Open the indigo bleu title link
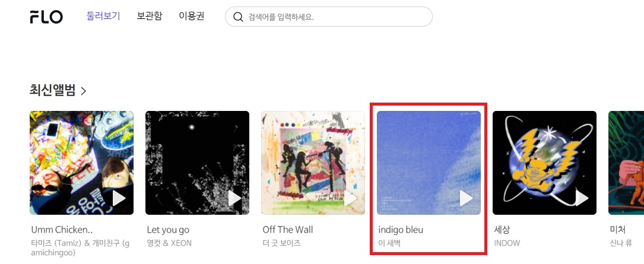The width and height of the screenshot is (644, 264). click(x=401, y=230)
